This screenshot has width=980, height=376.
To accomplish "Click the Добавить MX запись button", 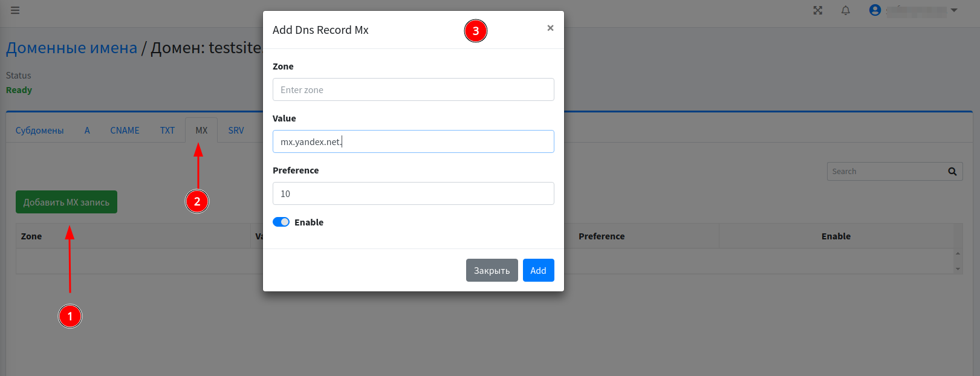I will tap(67, 203).
